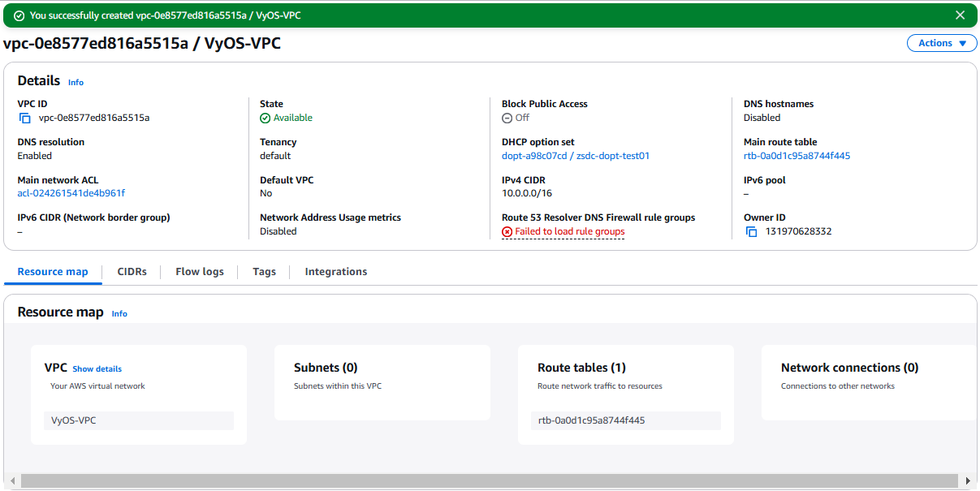
Task: Copy the Owner ID value
Action: coord(751,232)
